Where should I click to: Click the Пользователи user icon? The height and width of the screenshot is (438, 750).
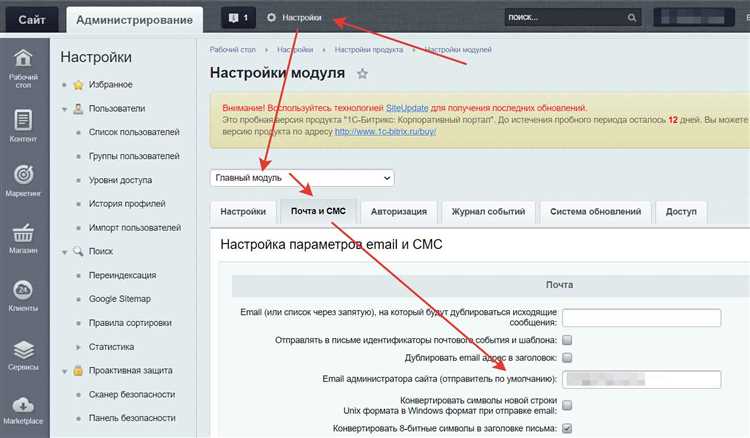pyautogui.click(x=78, y=109)
